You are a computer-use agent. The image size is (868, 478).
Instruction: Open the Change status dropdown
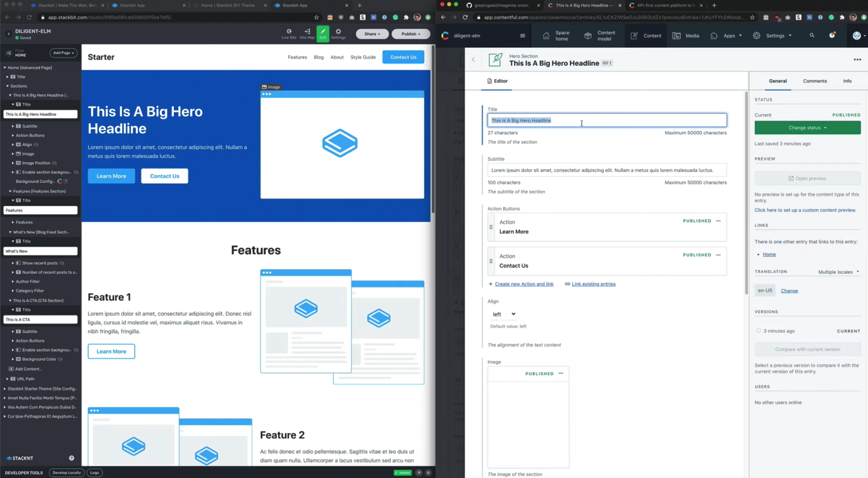pyautogui.click(x=807, y=128)
